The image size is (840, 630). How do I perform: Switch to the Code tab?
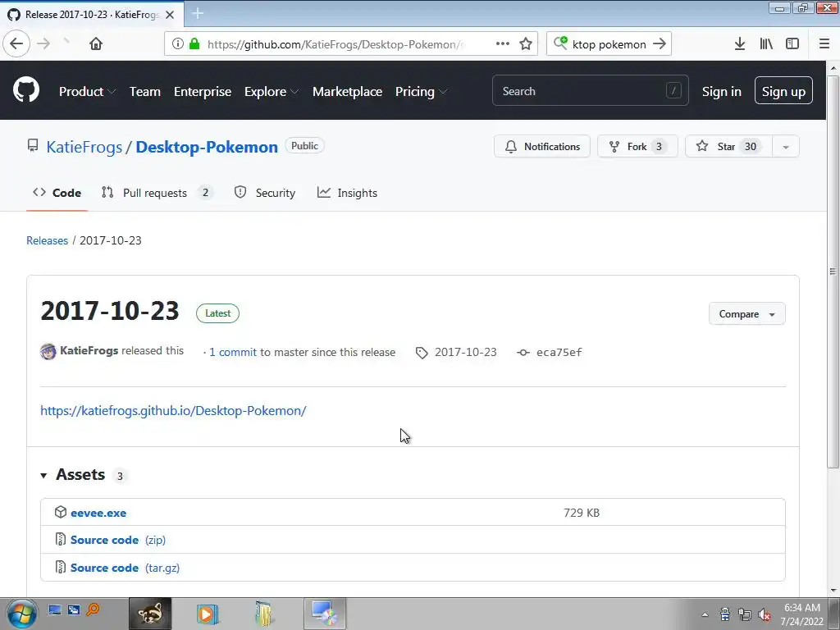57,193
